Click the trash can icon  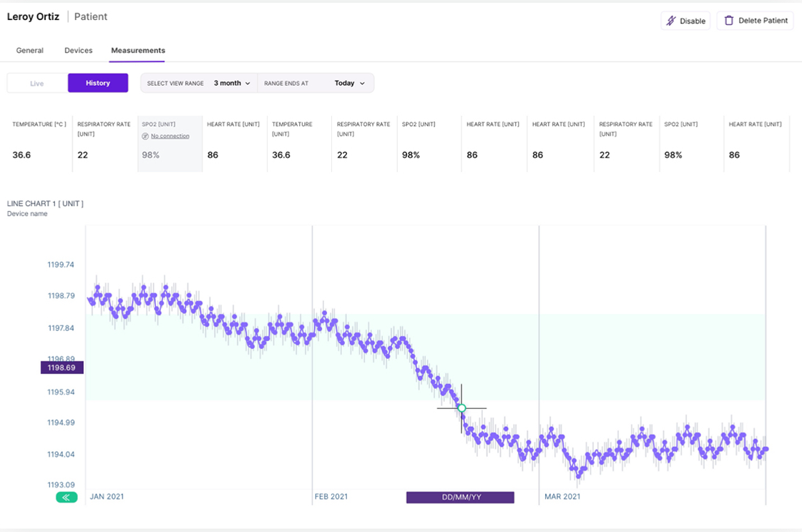729,21
